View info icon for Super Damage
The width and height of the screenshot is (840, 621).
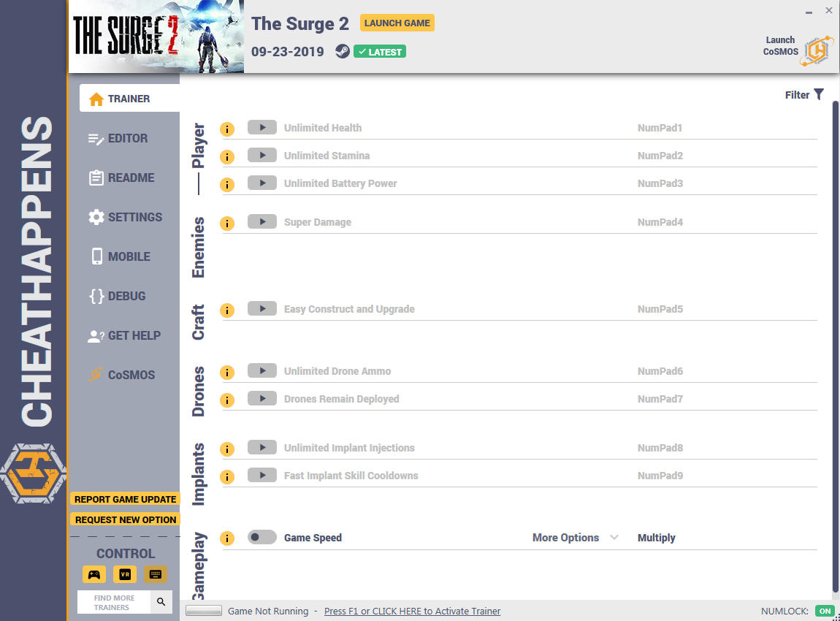click(x=227, y=224)
